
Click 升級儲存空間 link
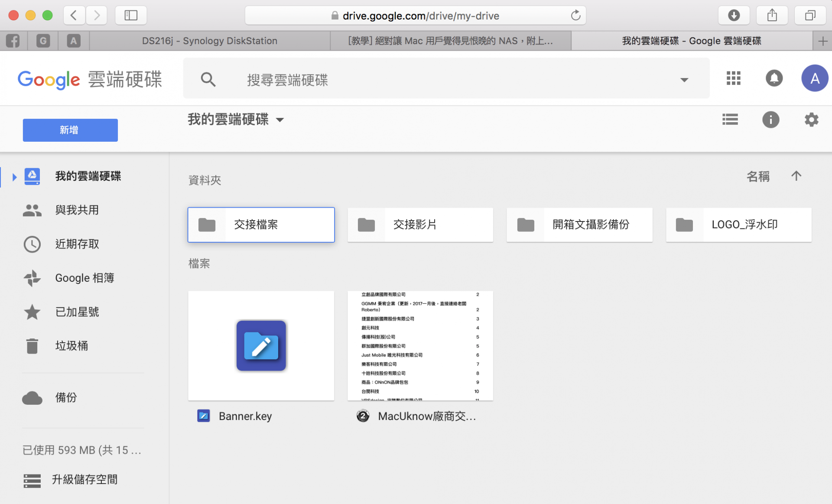click(84, 479)
